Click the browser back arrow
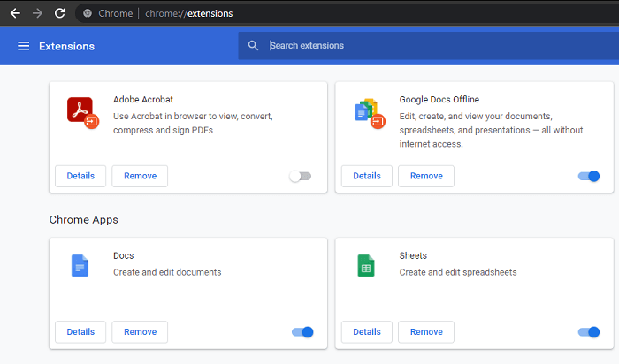Viewport: 619px width, 364px height. (x=15, y=13)
